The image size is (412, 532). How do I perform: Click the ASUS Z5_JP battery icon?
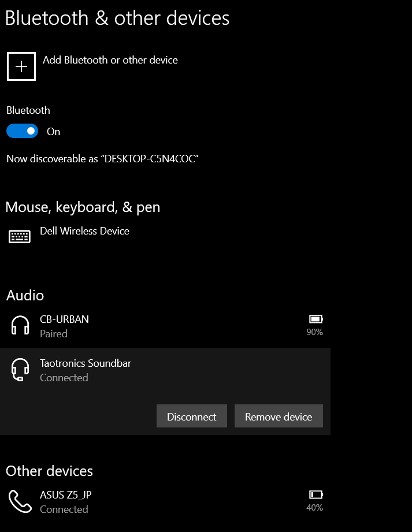tap(316, 494)
